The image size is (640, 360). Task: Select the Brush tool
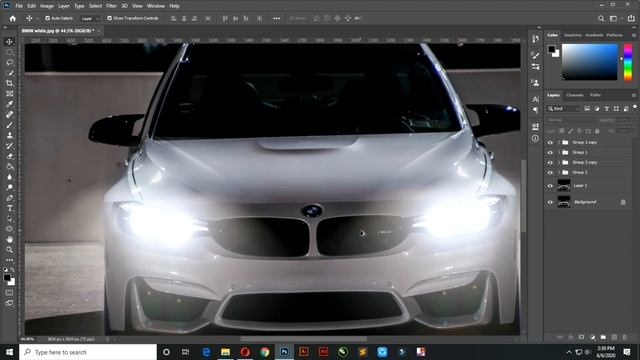pyautogui.click(x=9, y=125)
